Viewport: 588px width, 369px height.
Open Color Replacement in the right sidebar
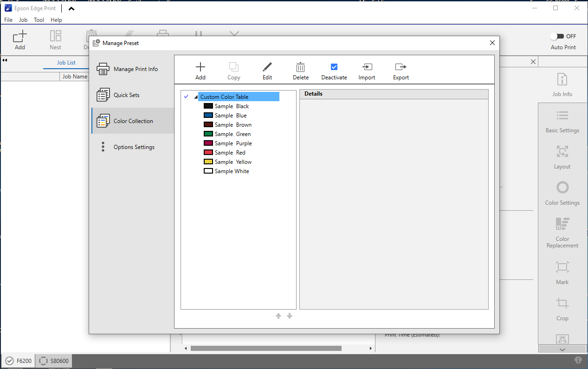coord(562,233)
